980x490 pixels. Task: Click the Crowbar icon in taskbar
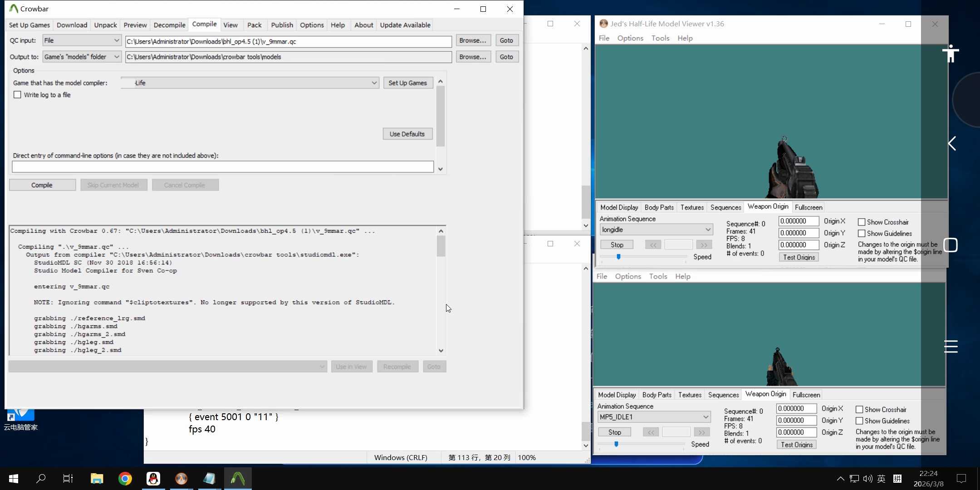point(238,479)
